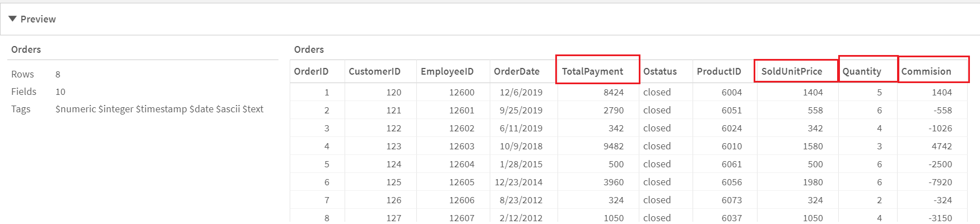This screenshot has width=980, height=224.
Task: Select the Tags value text in the summary
Action: (159, 109)
